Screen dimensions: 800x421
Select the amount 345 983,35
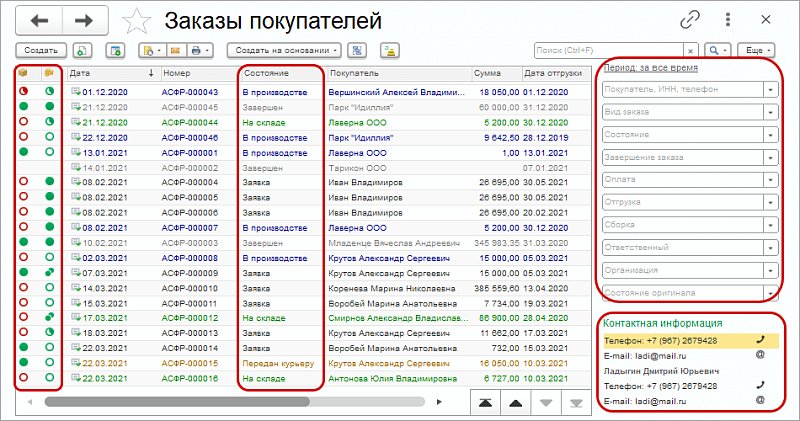pyautogui.click(x=496, y=243)
